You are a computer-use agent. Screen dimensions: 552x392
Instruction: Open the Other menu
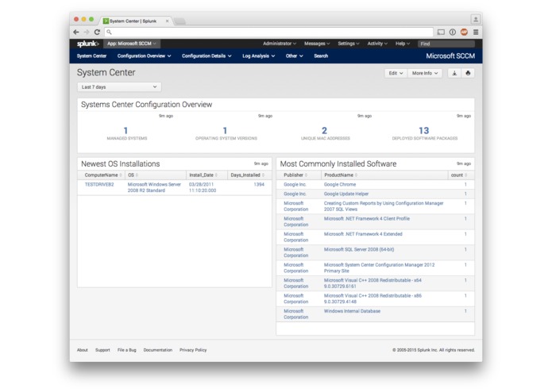[295, 56]
